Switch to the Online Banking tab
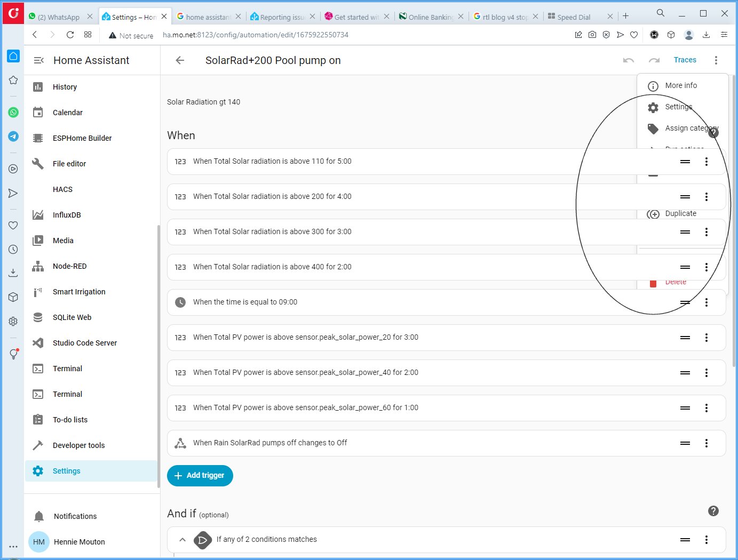This screenshot has width=738, height=560. point(432,17)
